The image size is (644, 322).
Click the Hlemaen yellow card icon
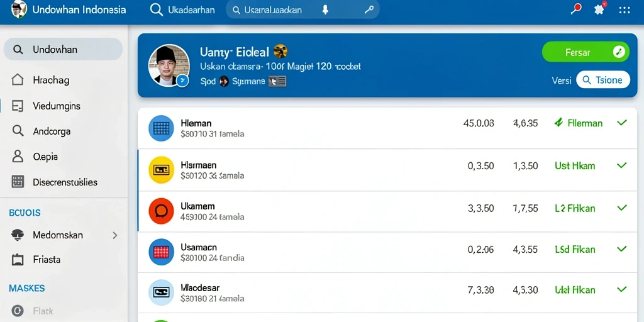[x=161, y=170]
